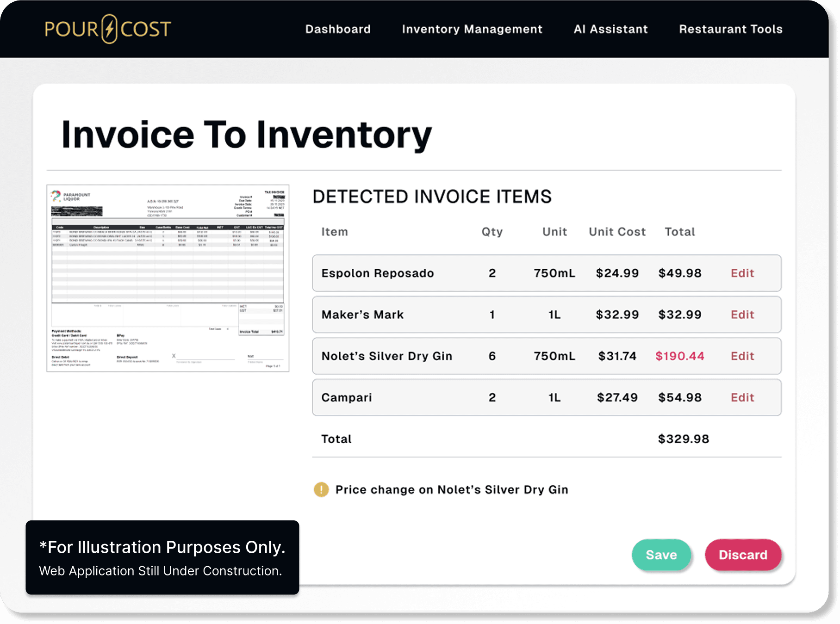Edit the Nolet's Silver Dry Gin row
This screenshot has width=840, height=624.
[x=742, y=356]
